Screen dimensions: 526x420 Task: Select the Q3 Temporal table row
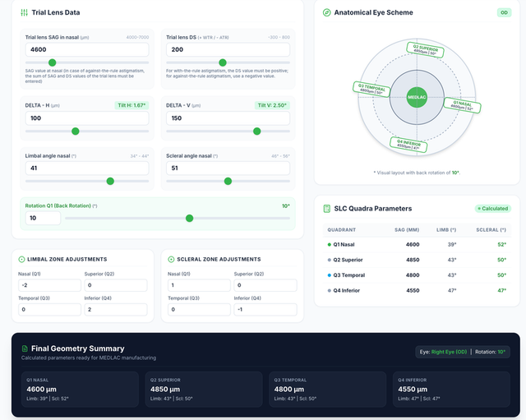click(x=417, y=275)
